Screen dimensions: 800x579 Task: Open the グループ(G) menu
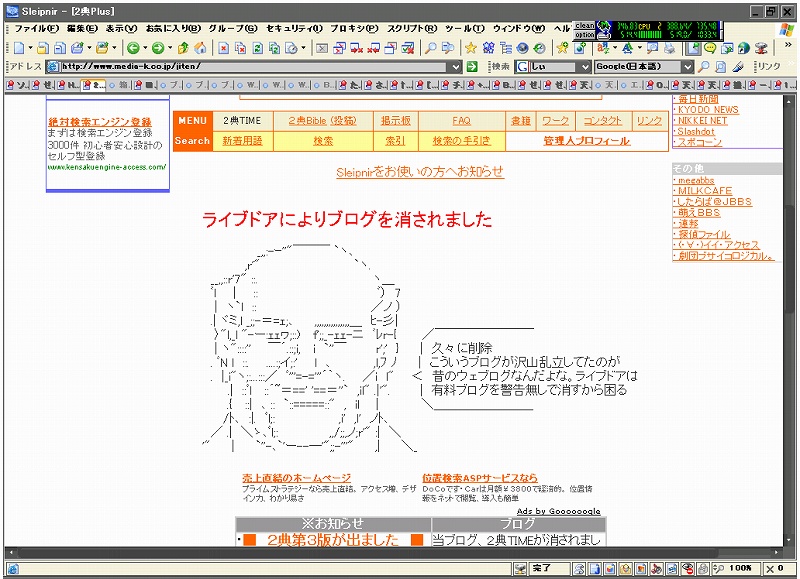coord(233,29)
